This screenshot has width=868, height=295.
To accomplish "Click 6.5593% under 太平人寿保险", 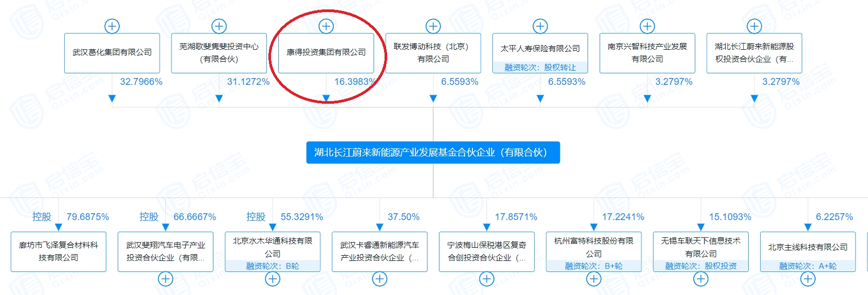I will [567, 82].
